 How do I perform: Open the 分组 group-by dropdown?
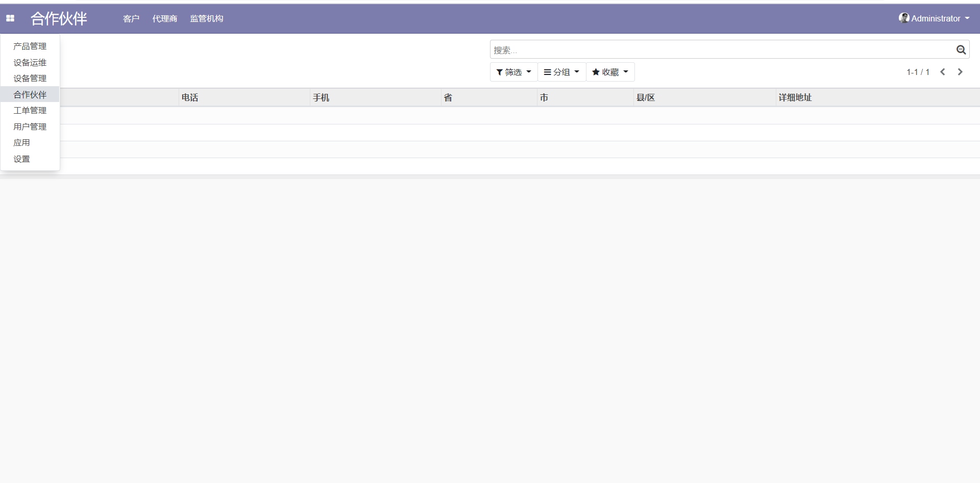coord(561,72)
